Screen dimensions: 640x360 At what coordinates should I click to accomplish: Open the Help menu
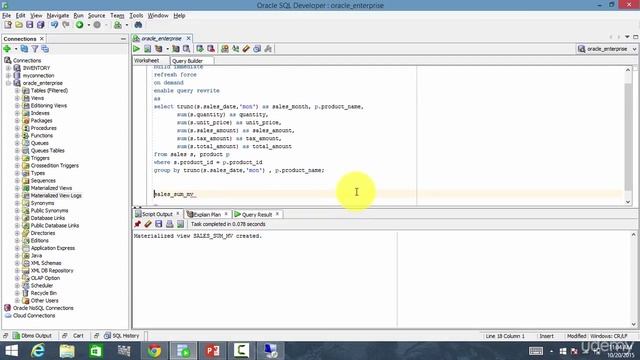pos(179,16)
